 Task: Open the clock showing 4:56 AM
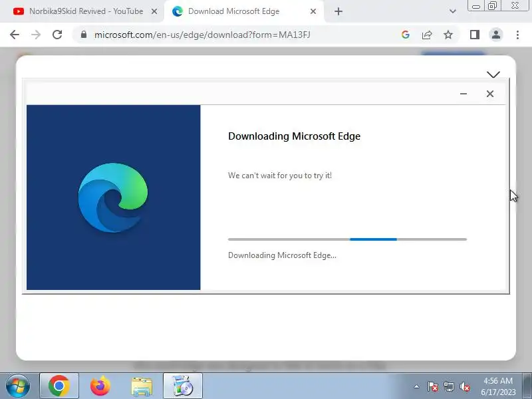pyautogui.click(x=498, y=386)
